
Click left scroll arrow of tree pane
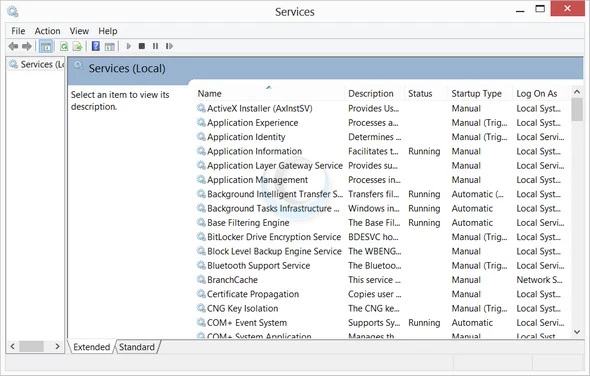(x=12, y=346)
